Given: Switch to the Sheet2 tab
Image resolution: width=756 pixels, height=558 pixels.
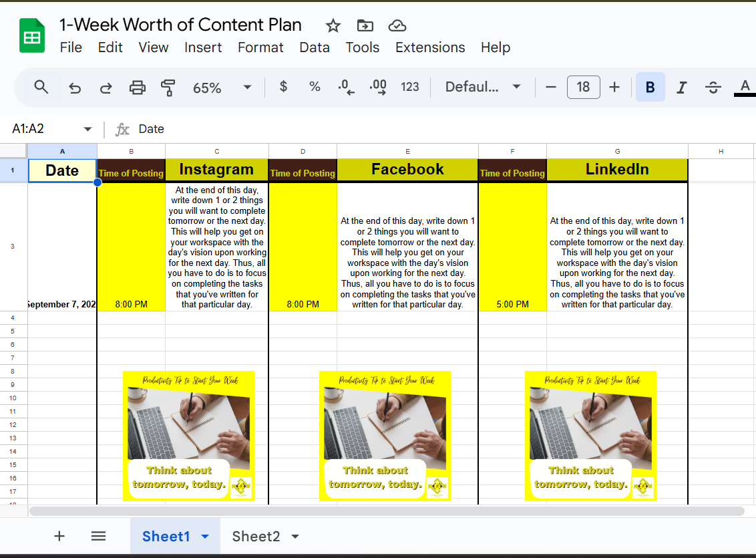Looking at the screenshot, I should click(x=255, y=537).
